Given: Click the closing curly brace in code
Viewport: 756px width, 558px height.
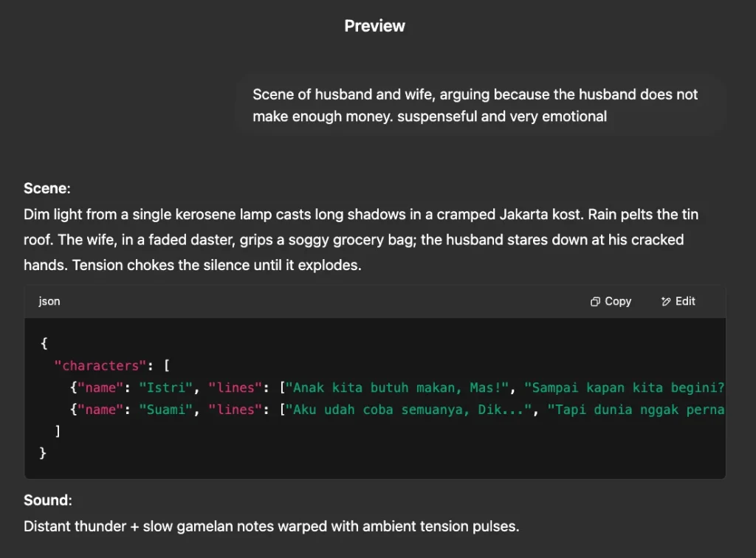Looking at the screenshot, I should click(x=44, y=453).
